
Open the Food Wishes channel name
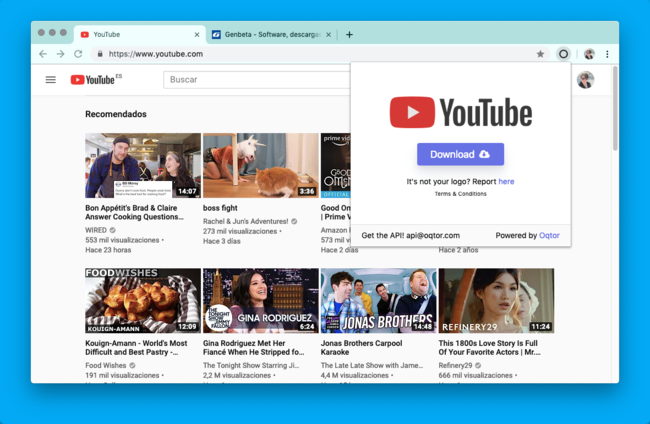(x=106, y=365)
